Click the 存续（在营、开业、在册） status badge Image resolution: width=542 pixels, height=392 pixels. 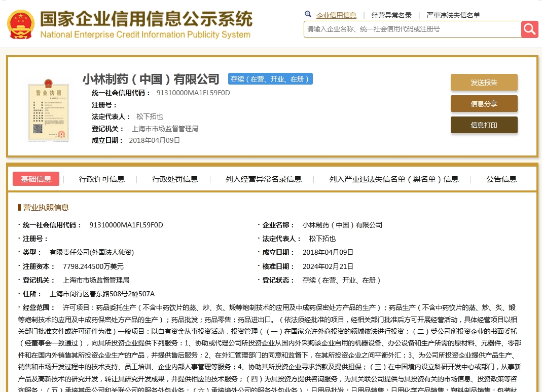coord(270,79)
